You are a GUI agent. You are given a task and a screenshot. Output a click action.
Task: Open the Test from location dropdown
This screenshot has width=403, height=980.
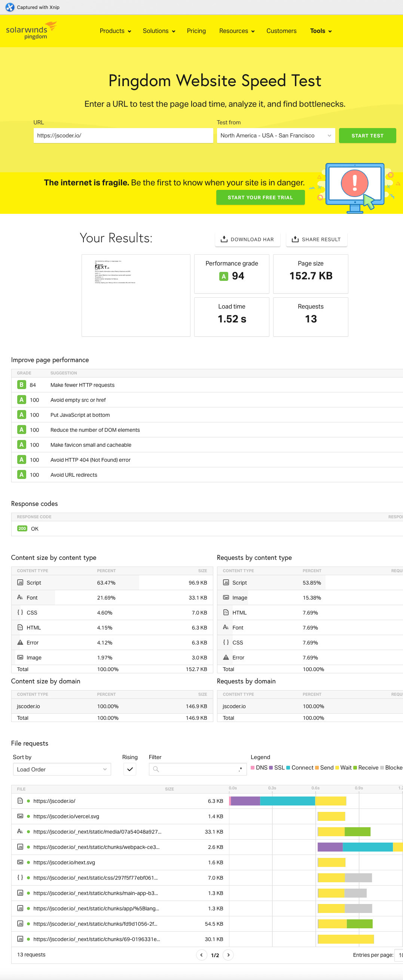(276, 136)
